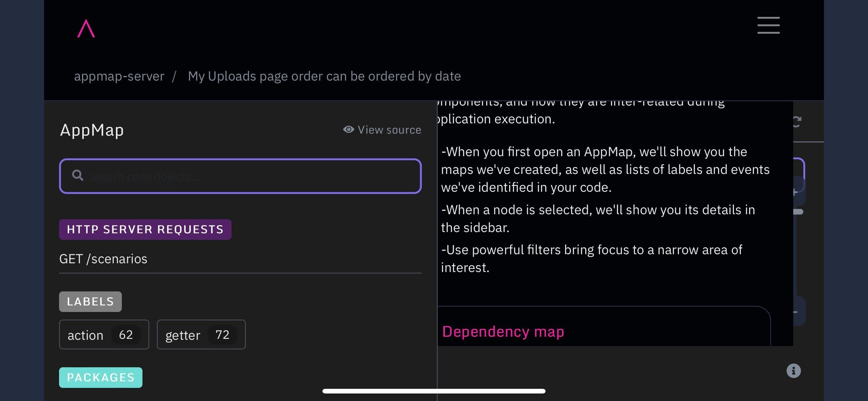Click the View source link
This screenshot has height=401, width=868.
(x=382, y=130)
